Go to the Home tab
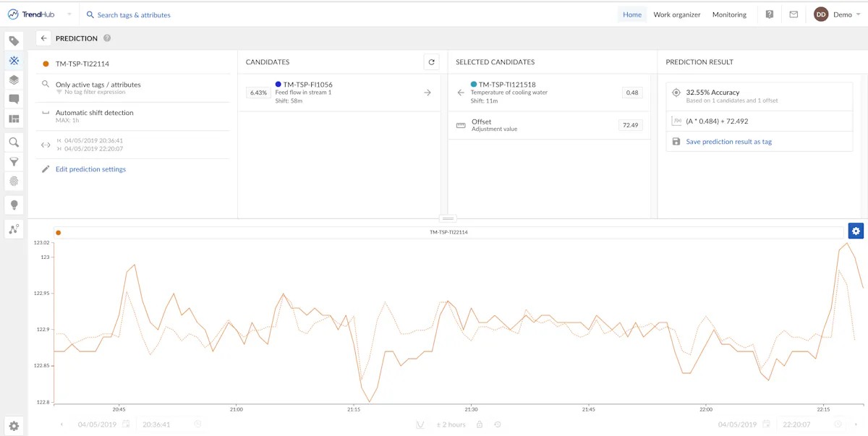This screenshot has height=436, width=868. (x=632, y=14)
